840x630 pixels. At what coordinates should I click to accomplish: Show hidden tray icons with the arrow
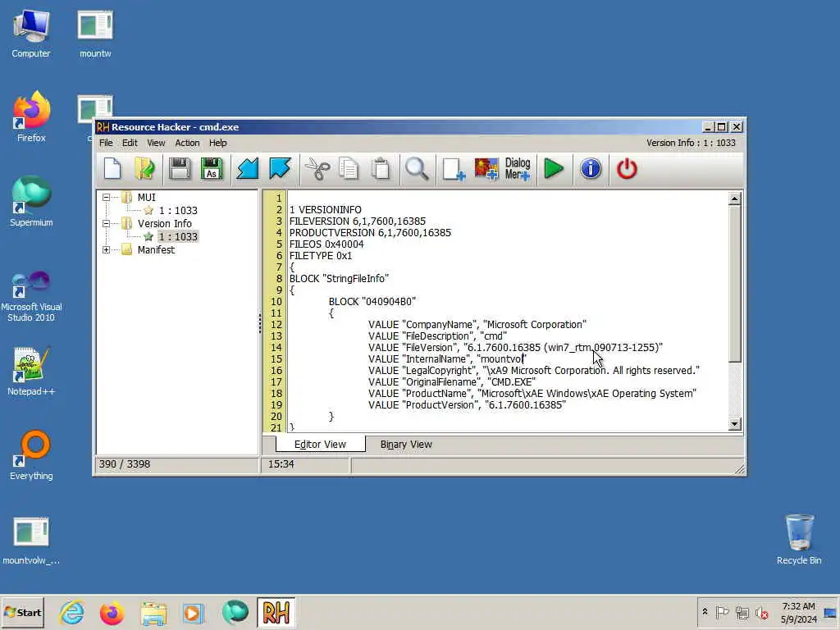pyautogui.click(x=705, y=612)
